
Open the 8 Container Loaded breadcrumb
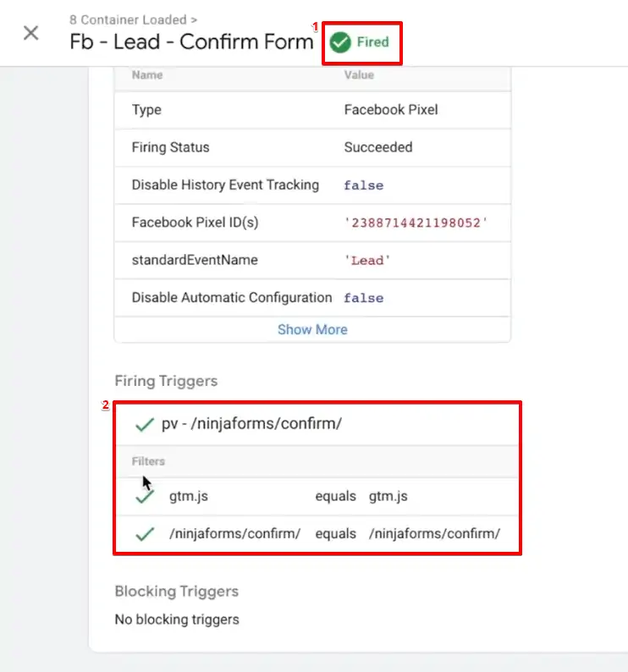click(x=134, y=19)
